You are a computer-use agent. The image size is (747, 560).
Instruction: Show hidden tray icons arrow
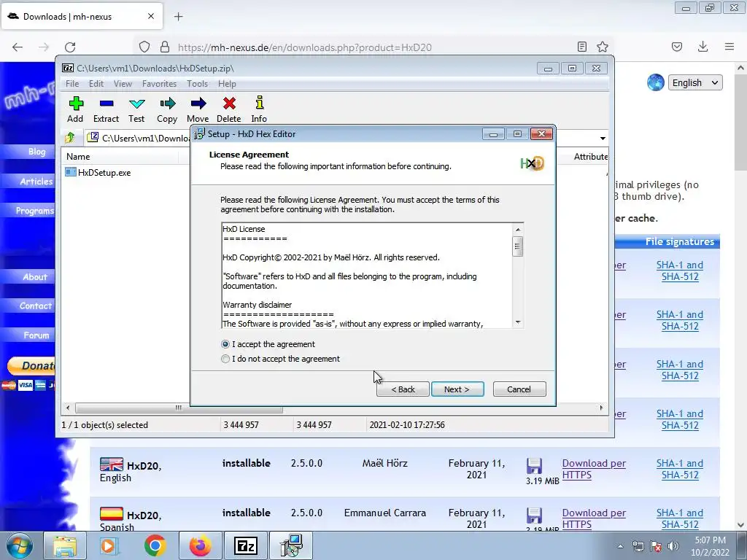pyautogui.click(x=620, y=546)
